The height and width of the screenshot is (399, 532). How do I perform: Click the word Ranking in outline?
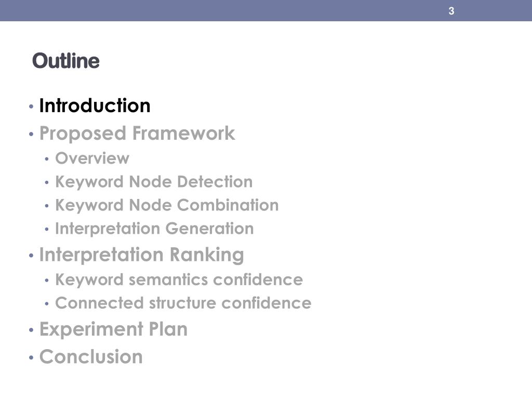coord(207,255)
